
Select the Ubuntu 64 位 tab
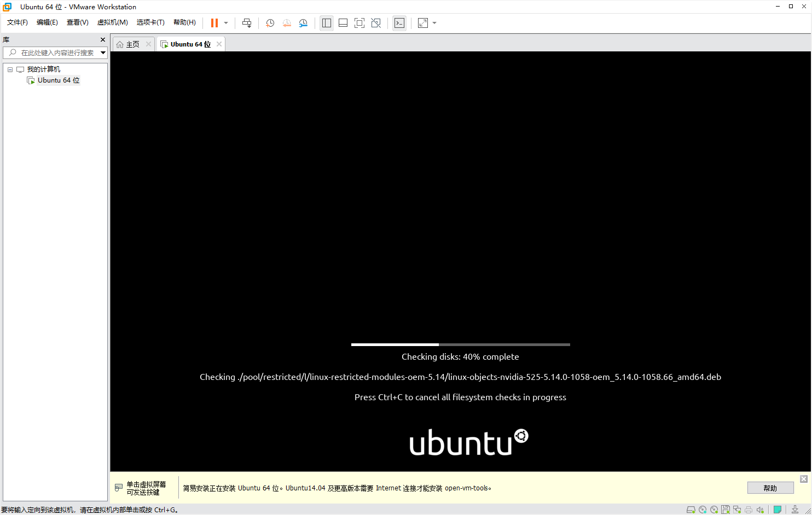pos(190,44)
